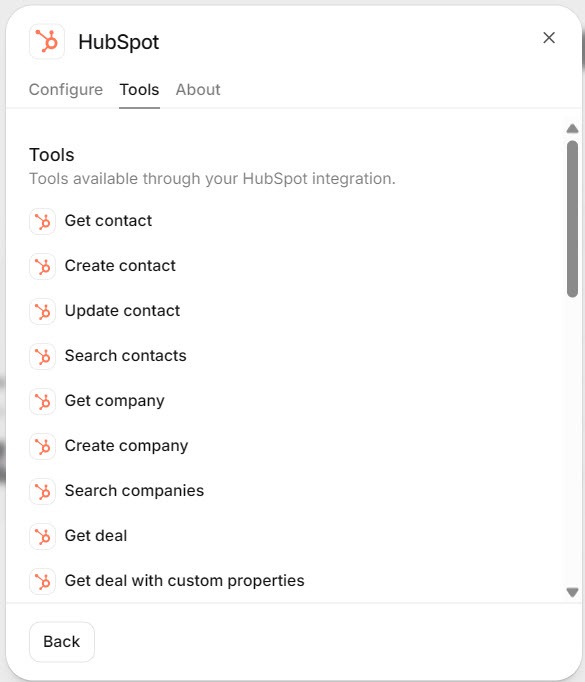585x682 pixels.
Task: Select the 'Update contact' tool text
Action: pos(122,311)
